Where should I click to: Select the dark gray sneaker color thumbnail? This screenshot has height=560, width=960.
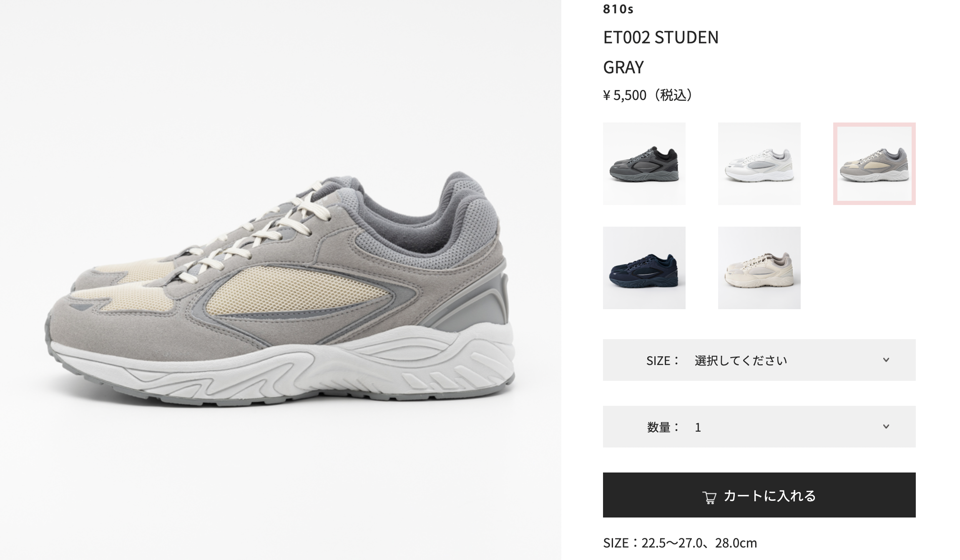644,164
